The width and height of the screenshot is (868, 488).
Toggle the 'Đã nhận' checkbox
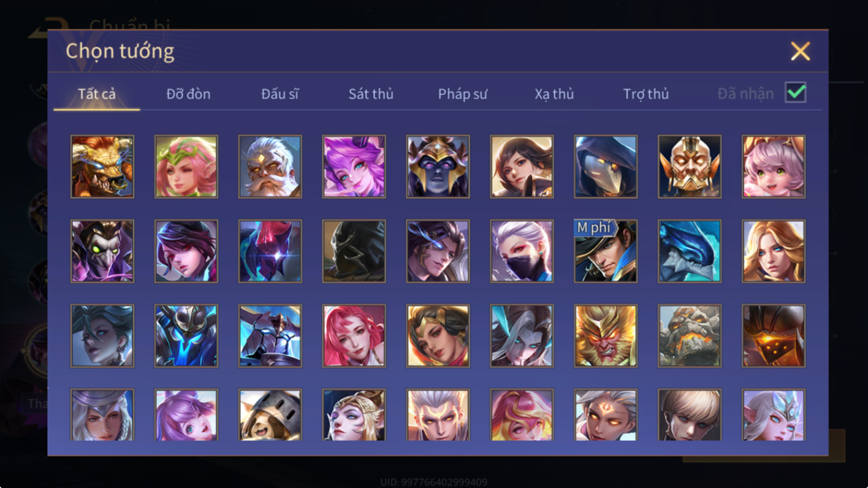click(795, 92)
